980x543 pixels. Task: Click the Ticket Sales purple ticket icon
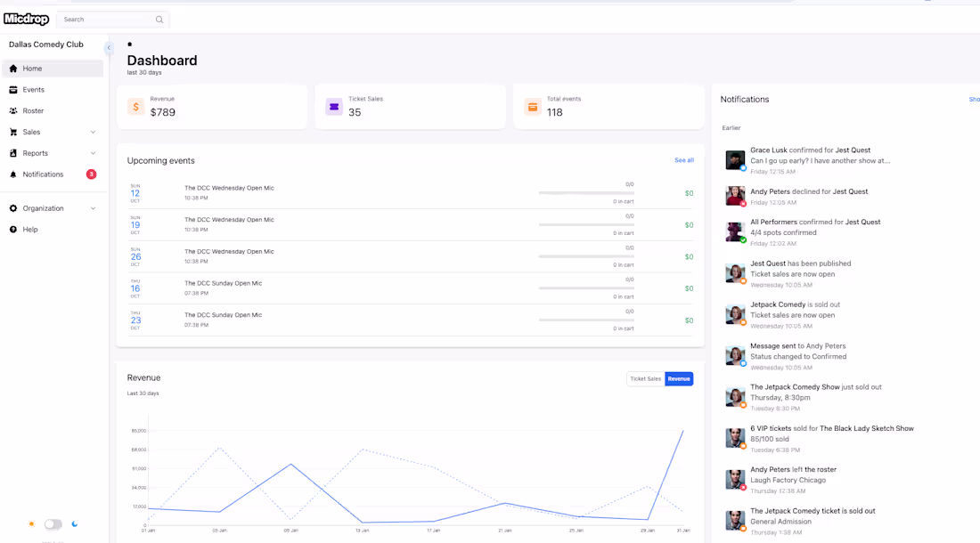pos(334,107)
